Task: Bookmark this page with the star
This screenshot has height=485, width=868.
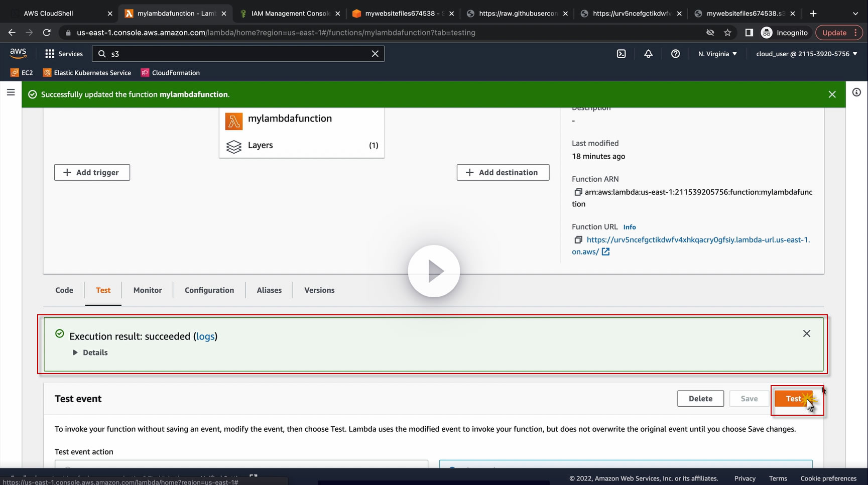Action: click(x=727, y=33)
